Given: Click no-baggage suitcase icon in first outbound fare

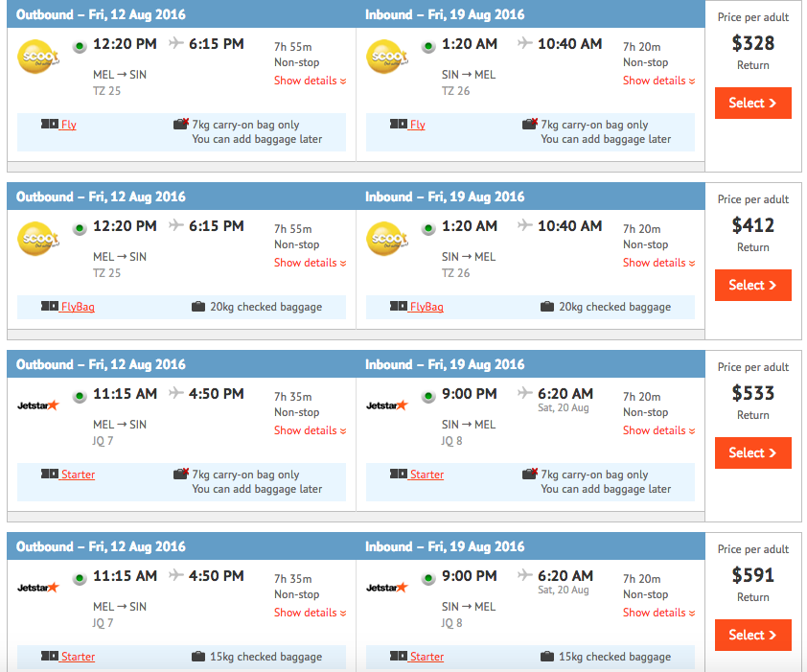Looking at the screenshot, I should [x=180, y=124].
